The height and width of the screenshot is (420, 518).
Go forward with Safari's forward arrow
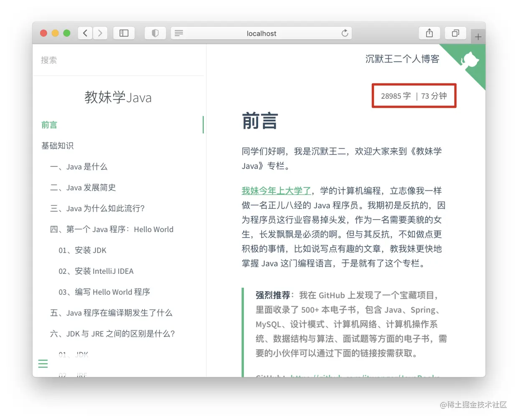point(100,33)
